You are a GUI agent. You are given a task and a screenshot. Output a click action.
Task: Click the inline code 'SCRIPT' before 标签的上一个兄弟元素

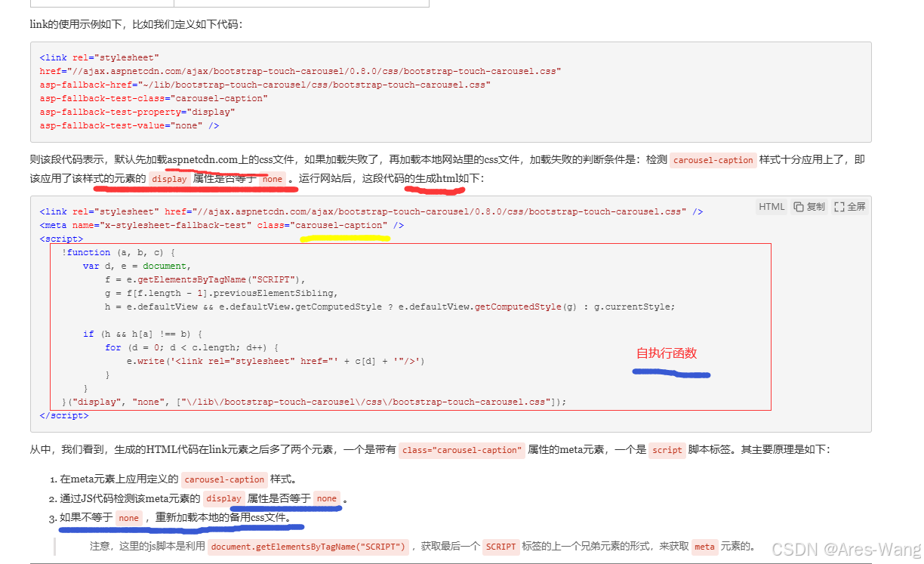501,546
